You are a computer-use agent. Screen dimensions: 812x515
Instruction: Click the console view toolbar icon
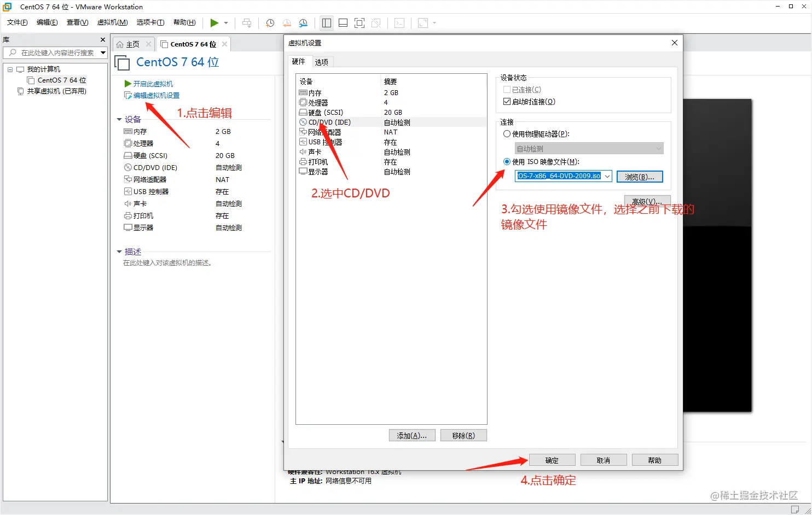coord(399,22)
